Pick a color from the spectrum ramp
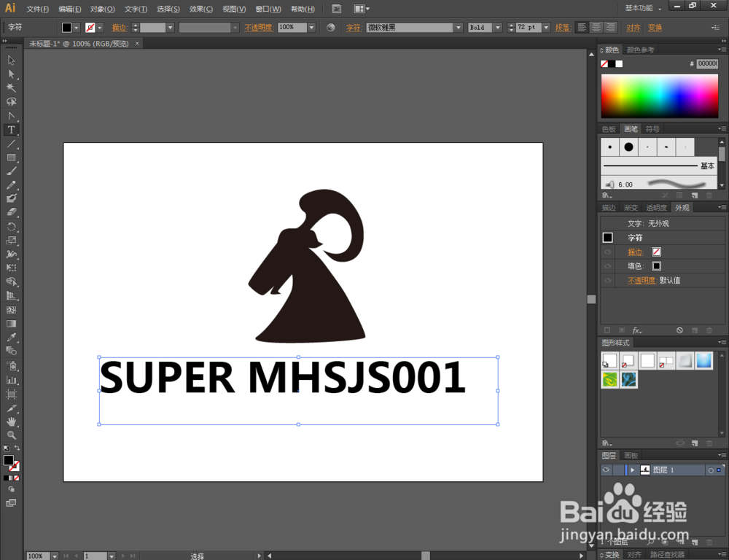The width and height of the screenshot is (729, 560). click(x=659, y=96)
